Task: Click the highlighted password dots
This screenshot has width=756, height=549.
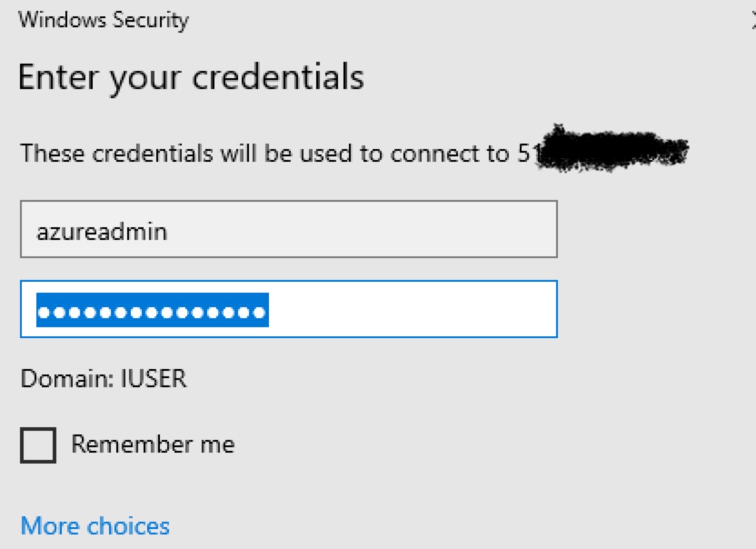Action: [152, 313]
